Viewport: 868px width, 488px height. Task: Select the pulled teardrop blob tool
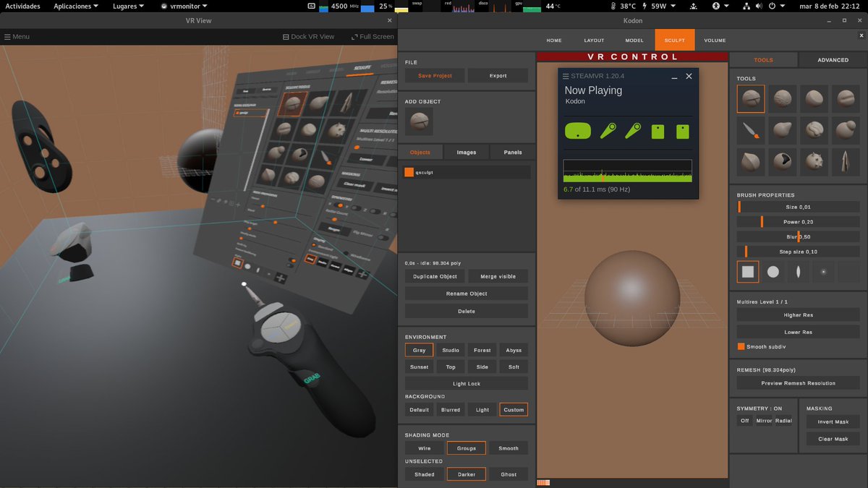tap(783, 130)
